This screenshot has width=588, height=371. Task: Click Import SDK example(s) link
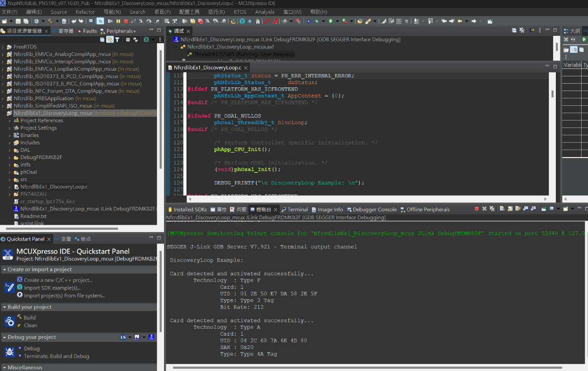[x=52, y=288]
